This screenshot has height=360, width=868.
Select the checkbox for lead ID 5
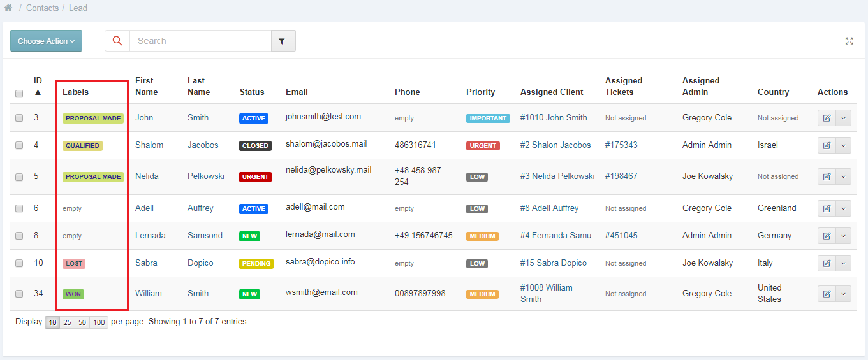[x=19, y=176]
